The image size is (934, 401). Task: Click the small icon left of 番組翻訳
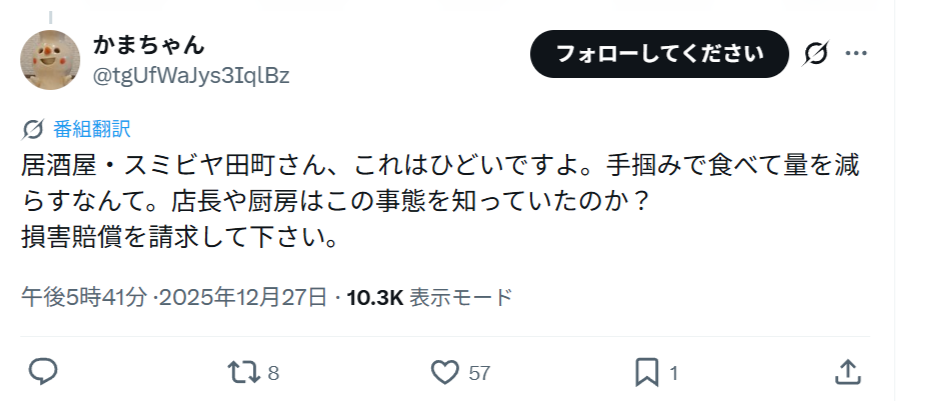point(32,129)
